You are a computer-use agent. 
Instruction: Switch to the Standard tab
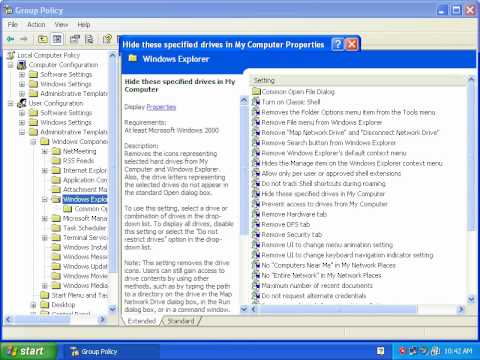(181, 321)
